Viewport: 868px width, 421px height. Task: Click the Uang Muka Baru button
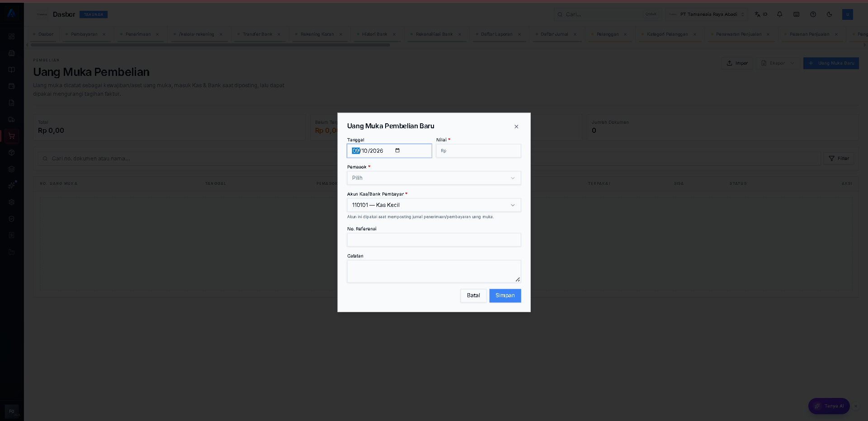[x=831, y=63]
